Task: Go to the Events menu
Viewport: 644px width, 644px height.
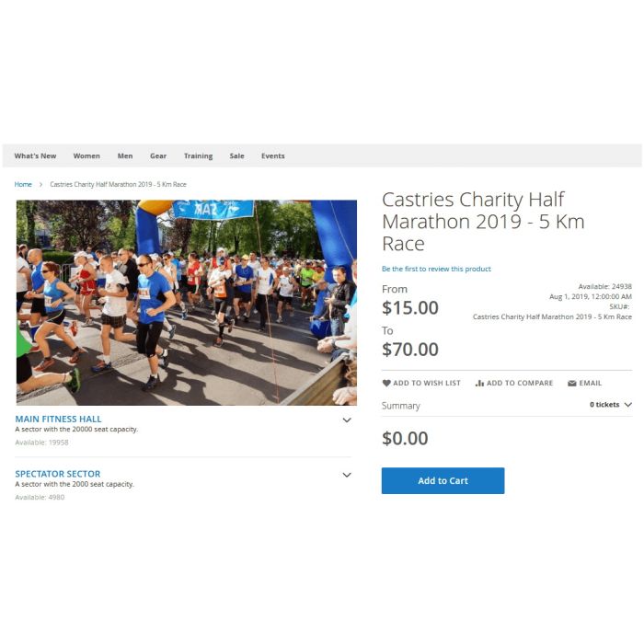Action: pyautogui.click(x=272, y=156)
